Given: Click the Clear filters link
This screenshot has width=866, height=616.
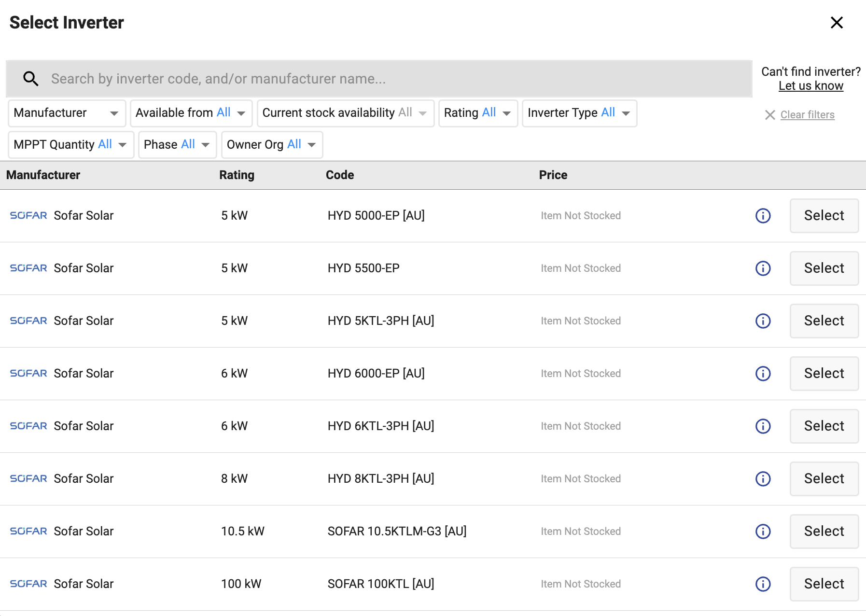Looking at the screenshot, I should click(808, 115).
